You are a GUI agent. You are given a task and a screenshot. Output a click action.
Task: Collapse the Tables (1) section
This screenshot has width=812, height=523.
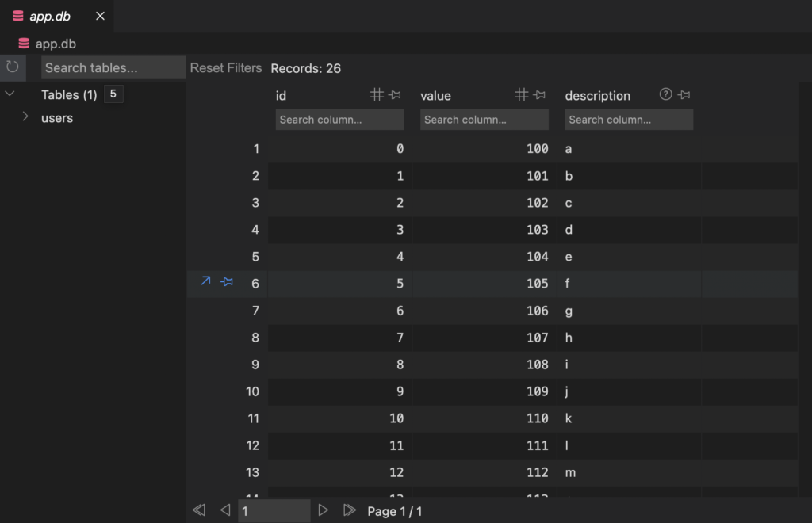click(10, 94)
